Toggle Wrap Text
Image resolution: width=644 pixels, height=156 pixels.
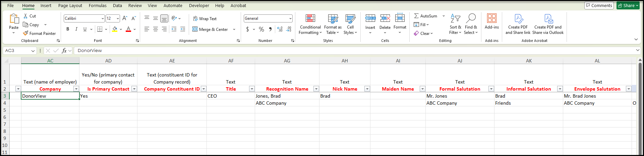(x=204, y=18)
